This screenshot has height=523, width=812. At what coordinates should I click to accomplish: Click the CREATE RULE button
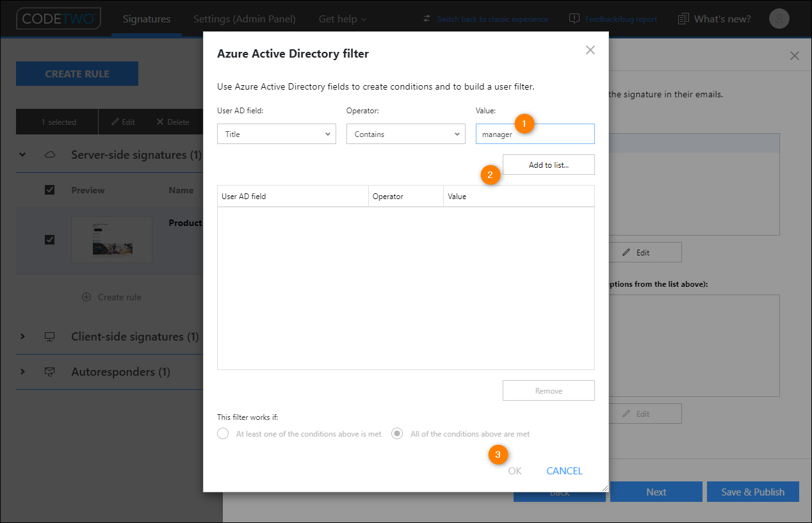click(77, 74)
